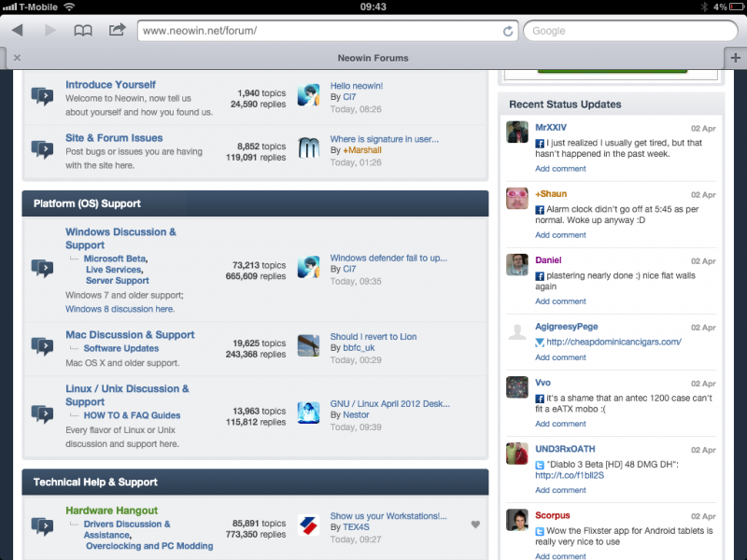Tap the Safari forward arrow

click(50, 31)
